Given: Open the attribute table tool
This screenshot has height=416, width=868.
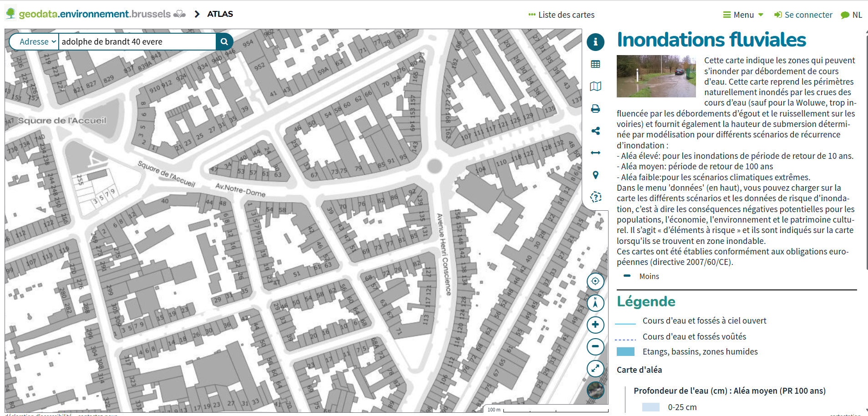Looking at the screenshot, I should (x=595, y=64).
